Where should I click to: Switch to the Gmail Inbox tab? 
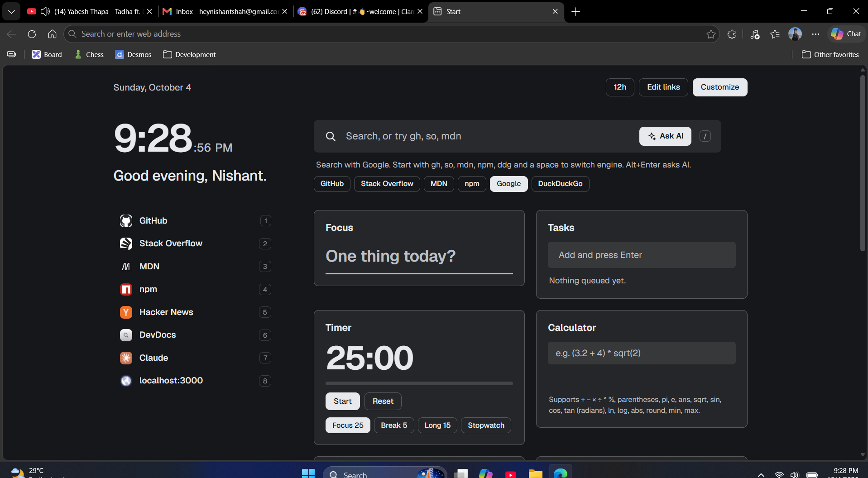(225, 11)
